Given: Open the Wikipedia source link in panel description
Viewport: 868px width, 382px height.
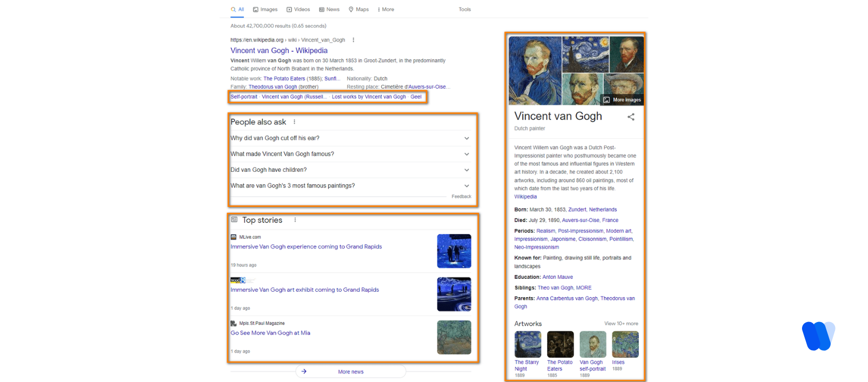Looking at the screenshot, I should 526,197.
